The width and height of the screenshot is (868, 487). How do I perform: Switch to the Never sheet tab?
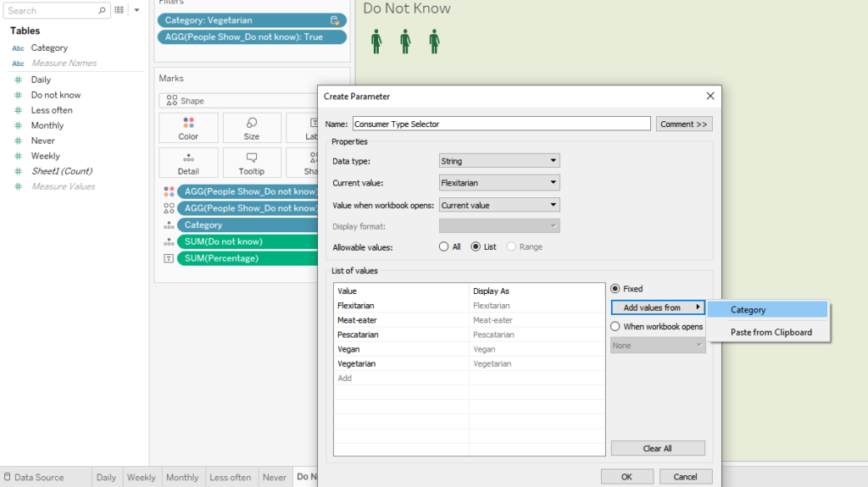point(275,477)
